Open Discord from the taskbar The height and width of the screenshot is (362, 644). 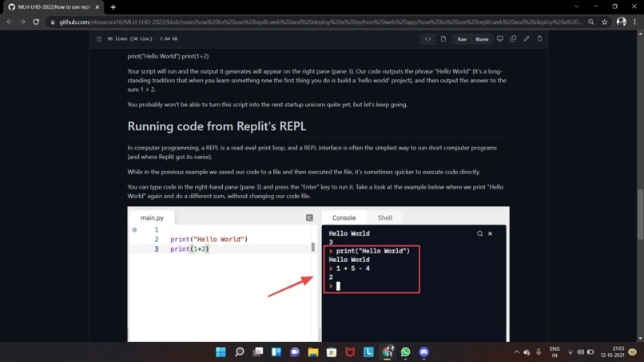[x=423, y=352]
